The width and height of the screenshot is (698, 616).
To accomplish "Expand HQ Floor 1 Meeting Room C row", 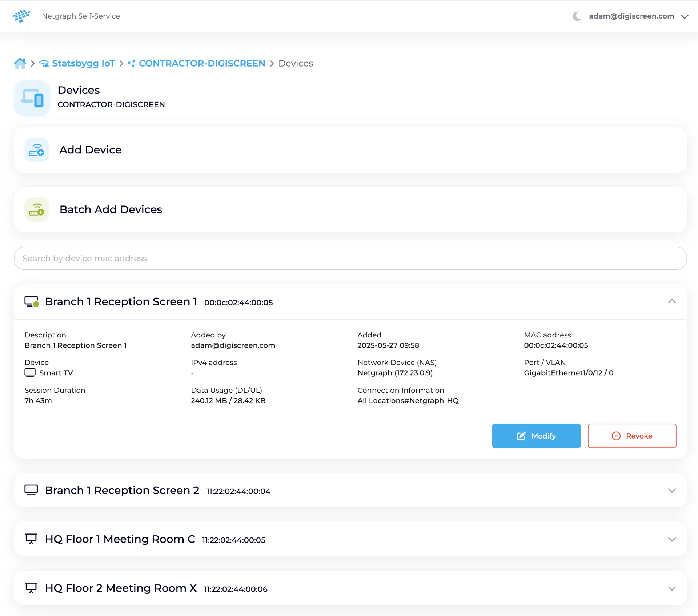I will click(x=350, y=539).
